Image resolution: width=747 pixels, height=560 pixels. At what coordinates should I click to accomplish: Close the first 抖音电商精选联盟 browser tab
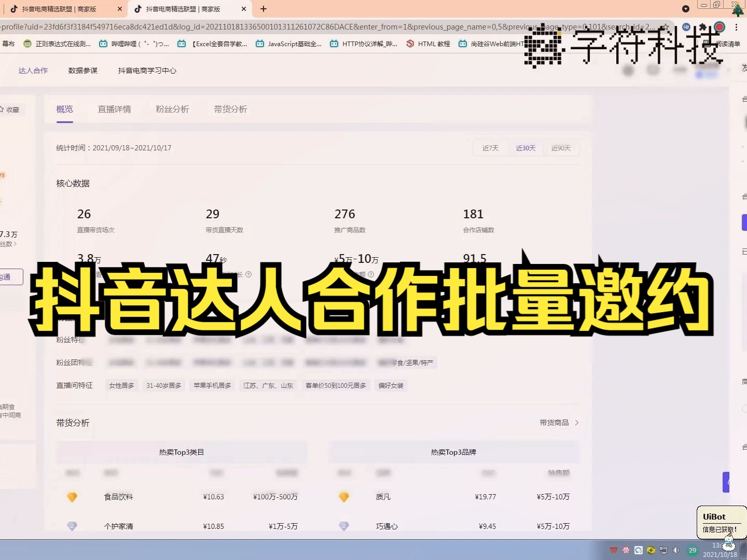(120, 9)
